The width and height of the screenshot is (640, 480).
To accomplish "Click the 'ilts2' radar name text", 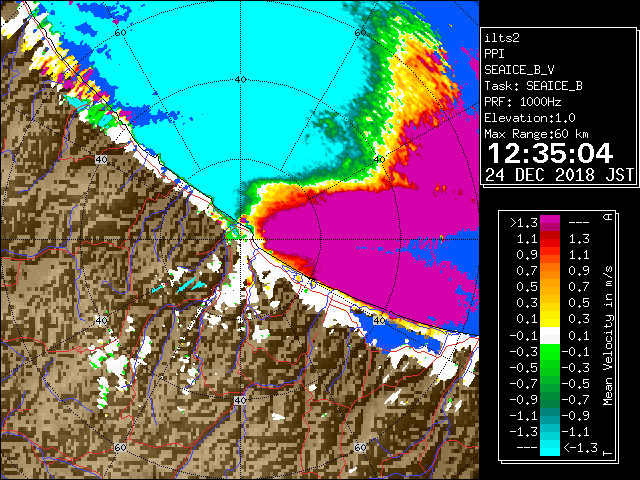I will pos(502,38).
